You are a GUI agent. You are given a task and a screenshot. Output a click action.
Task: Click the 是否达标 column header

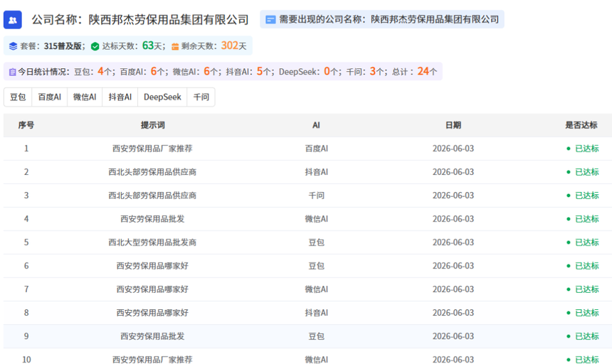(x=581, y=125)
